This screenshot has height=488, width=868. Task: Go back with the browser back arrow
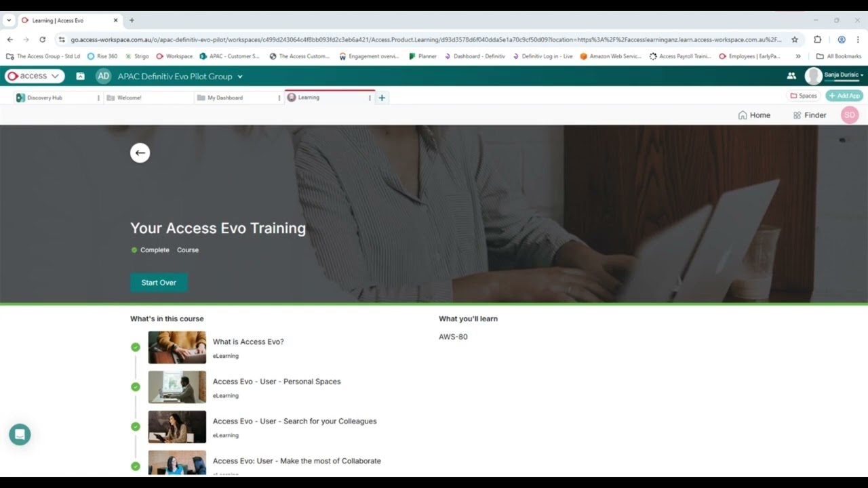point(10,39)
